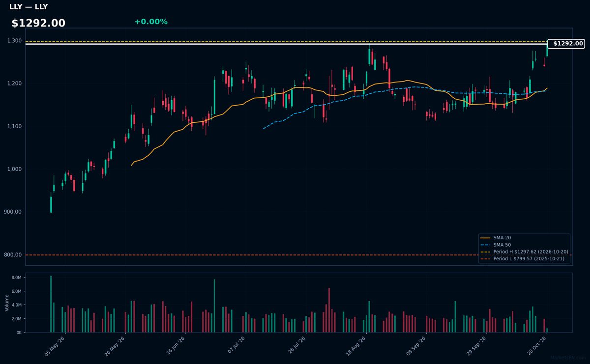Click the 4.0M volume axis label
The width and height of the screenshot is (590, 364).
[17, 305]
